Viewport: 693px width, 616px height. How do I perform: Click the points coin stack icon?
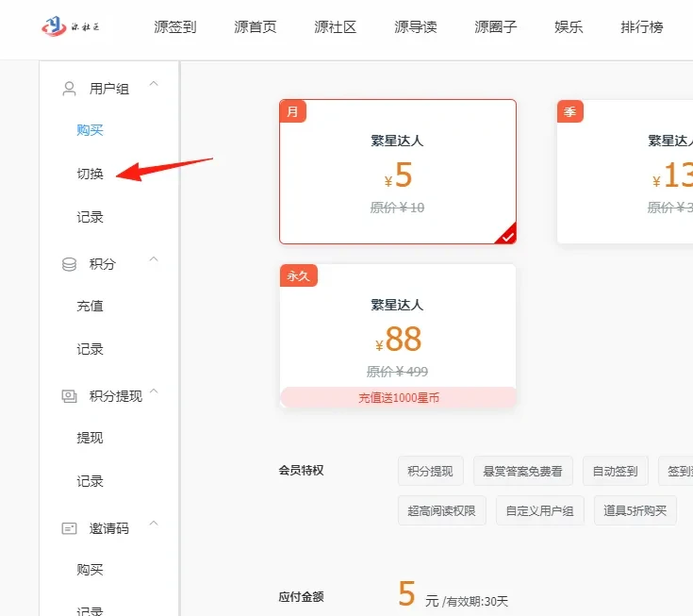[69, 264]
